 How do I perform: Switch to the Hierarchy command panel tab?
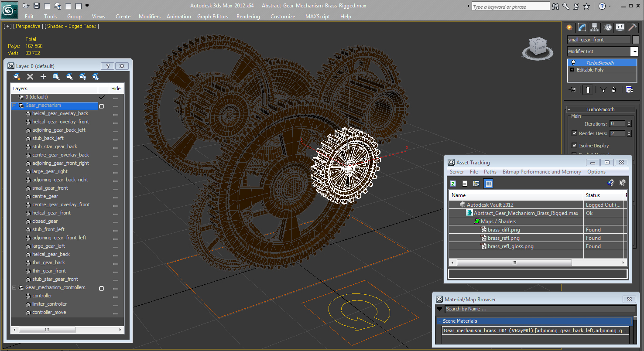[x=595, y=27]
